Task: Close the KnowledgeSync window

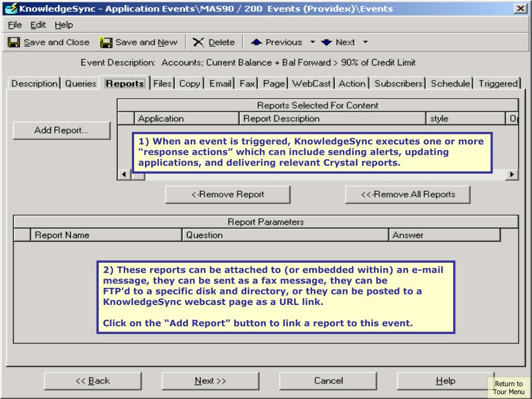Action: click(520, 8)
